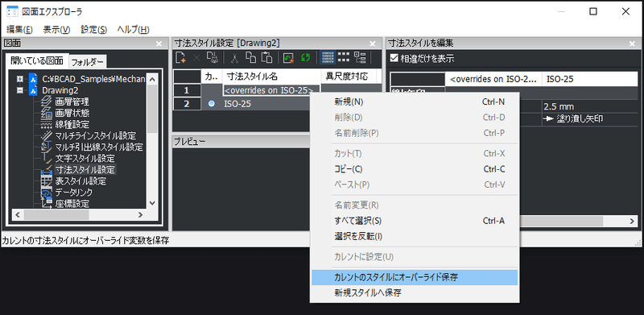644x315 pixels.
Task: Collapse the Drawing2 tree node
Action: 19,90
